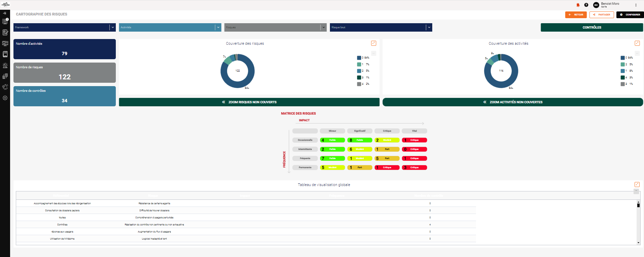The image size is (644, 257).
Task: Select the Fréquente / Critique cell showing 5
Action: click(387, 158)
